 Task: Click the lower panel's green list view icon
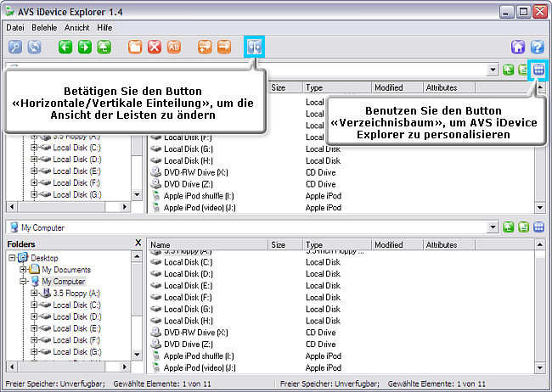click(x=523, y=227)
